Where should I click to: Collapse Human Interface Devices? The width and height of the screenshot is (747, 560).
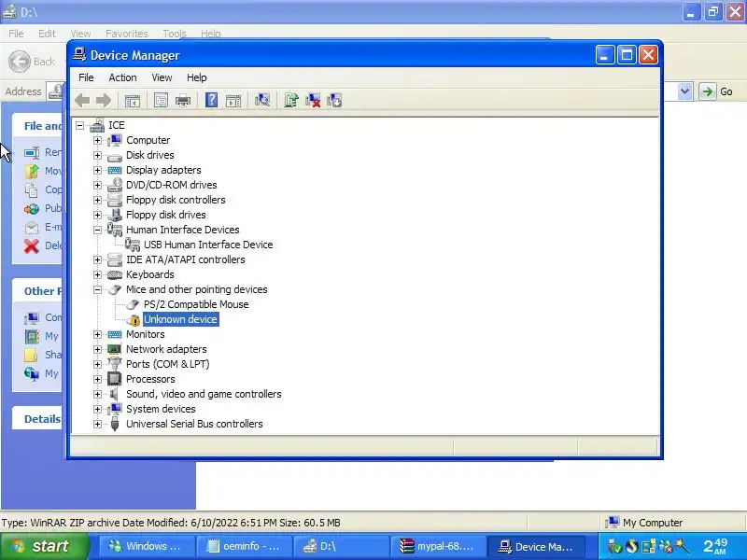click(x=97, y=230)
